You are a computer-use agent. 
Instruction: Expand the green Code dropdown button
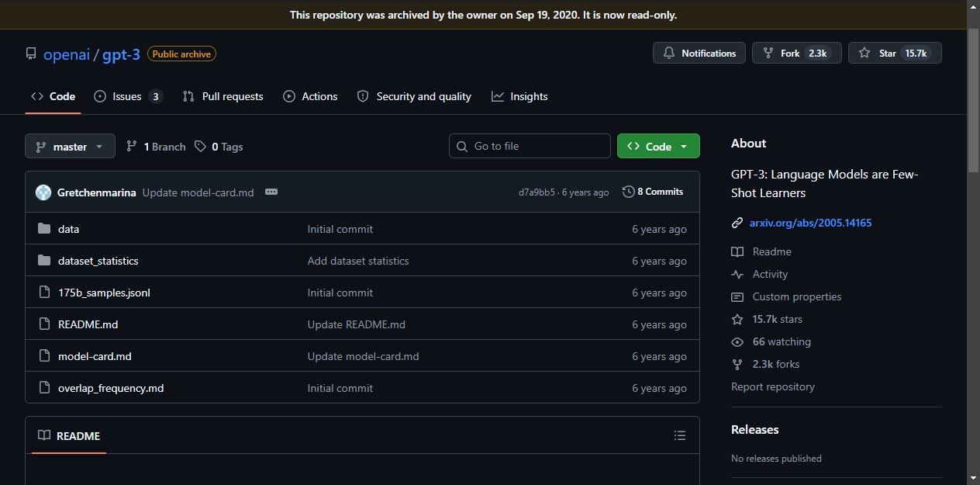tap(658, 146)
